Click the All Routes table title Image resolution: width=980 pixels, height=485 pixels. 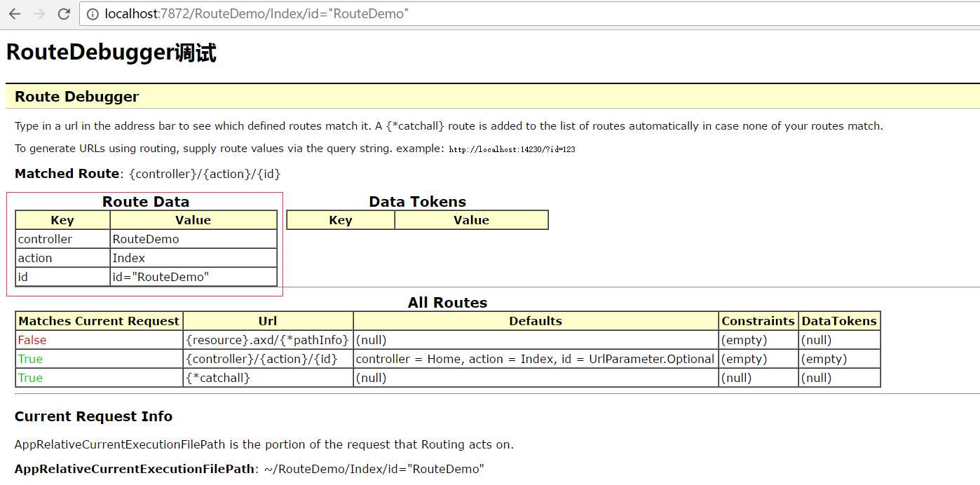pos(447,303)
